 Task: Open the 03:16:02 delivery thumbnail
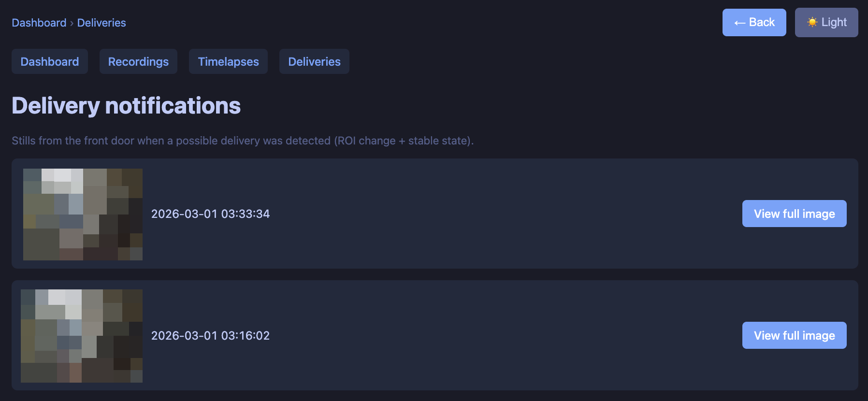[x=82, y=336]
